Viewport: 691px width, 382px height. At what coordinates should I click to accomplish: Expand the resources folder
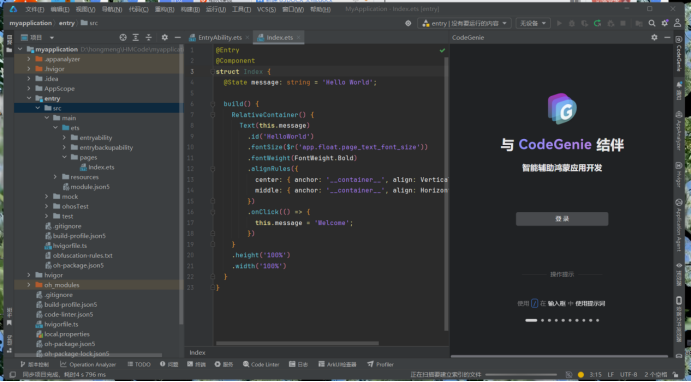click(x=56, y=177)
